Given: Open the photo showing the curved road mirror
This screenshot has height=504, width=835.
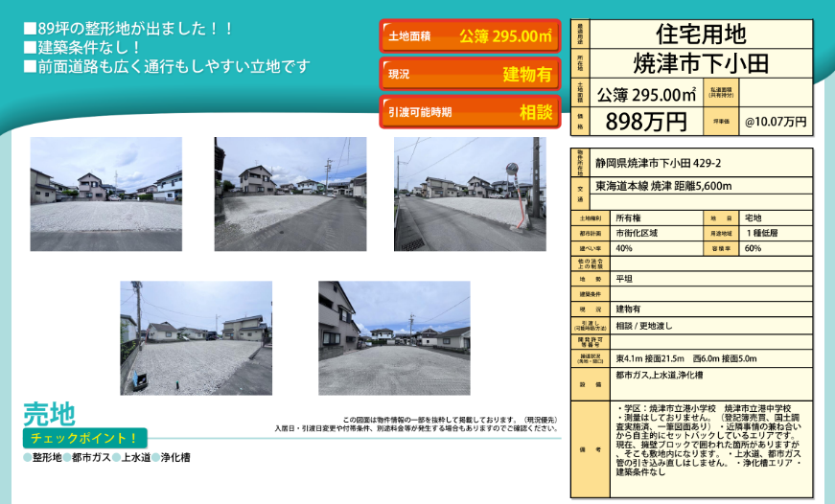Looking at the screenshot, I should (x=470, y=195).
